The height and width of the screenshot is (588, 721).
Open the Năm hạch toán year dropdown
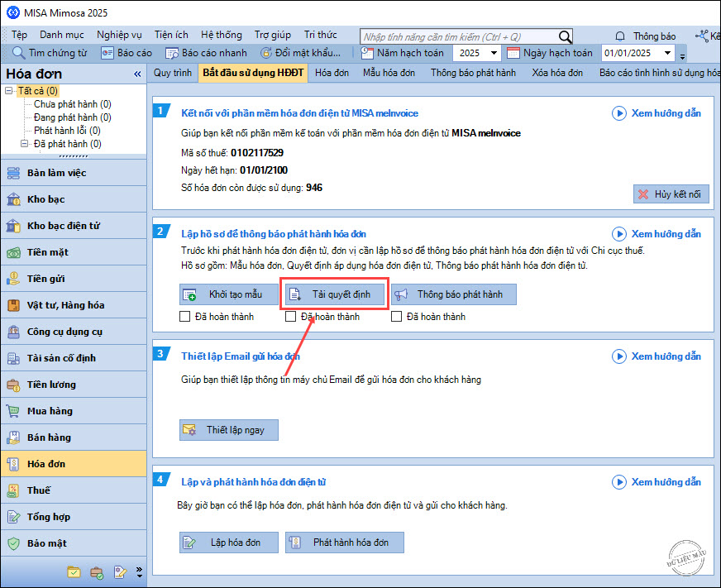pos(494,53)
